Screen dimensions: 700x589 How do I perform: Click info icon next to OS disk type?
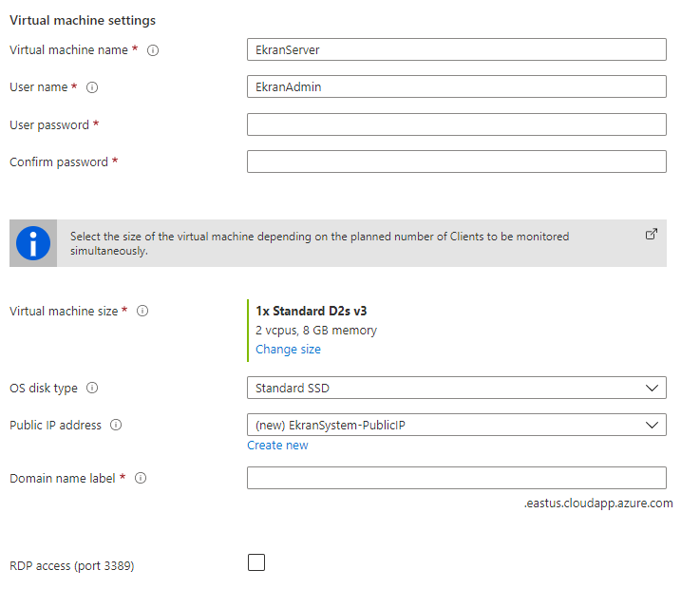click(x=92, y=388)
